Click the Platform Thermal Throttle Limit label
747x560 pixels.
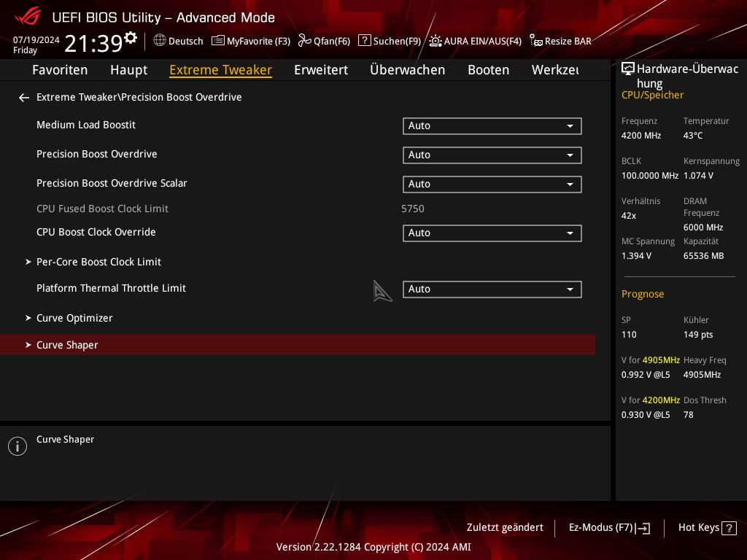click(111, 289)
